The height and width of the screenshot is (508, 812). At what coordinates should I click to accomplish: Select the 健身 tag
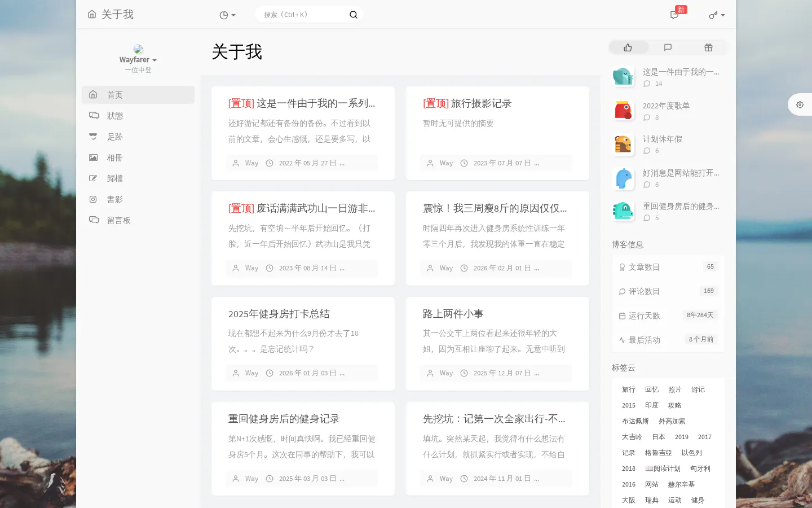pos(698,500)
